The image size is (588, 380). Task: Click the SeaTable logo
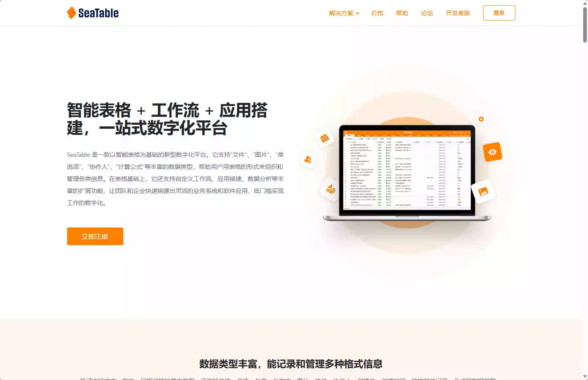93,13
